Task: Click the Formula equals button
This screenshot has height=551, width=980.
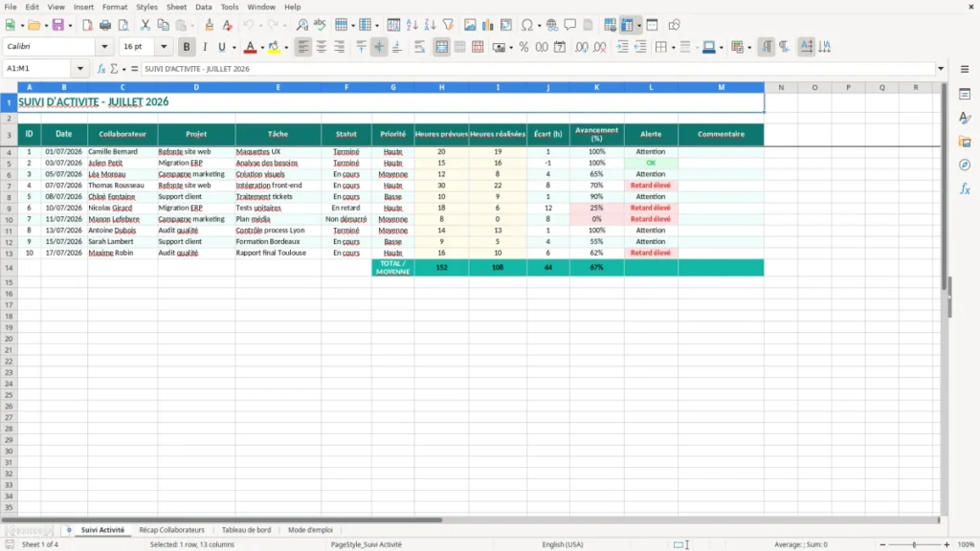Action: pyautogui.click(x=134, y=69)
